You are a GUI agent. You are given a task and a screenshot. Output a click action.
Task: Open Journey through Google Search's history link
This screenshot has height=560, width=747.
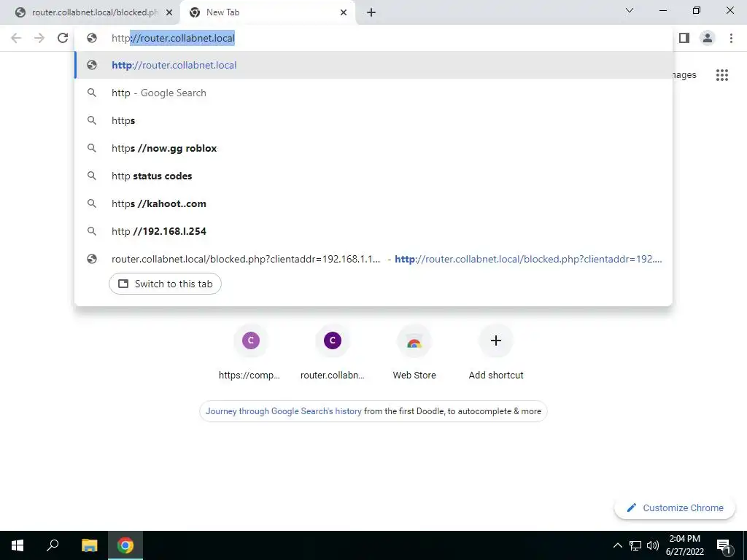click(284, 411)
